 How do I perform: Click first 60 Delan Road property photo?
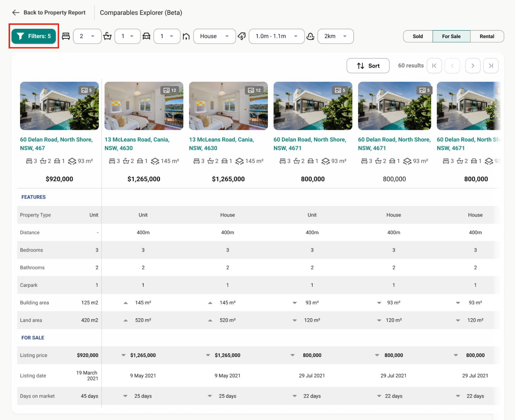click(x=59, y=106)
